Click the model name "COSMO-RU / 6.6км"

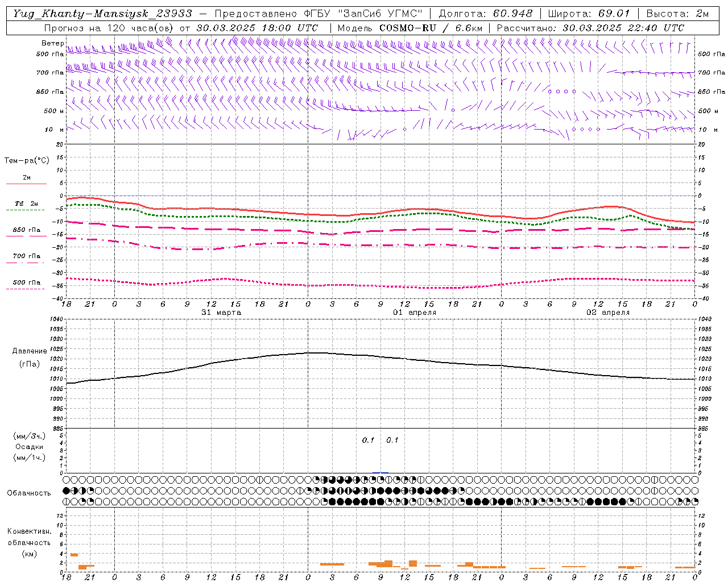pyautogui.click(x=431, y=28)
